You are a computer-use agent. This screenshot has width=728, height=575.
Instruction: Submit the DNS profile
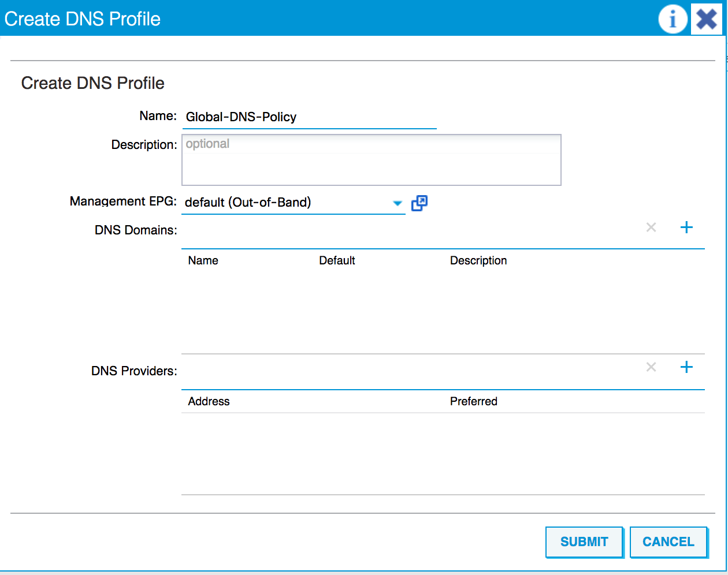click(x=584, y=542)
